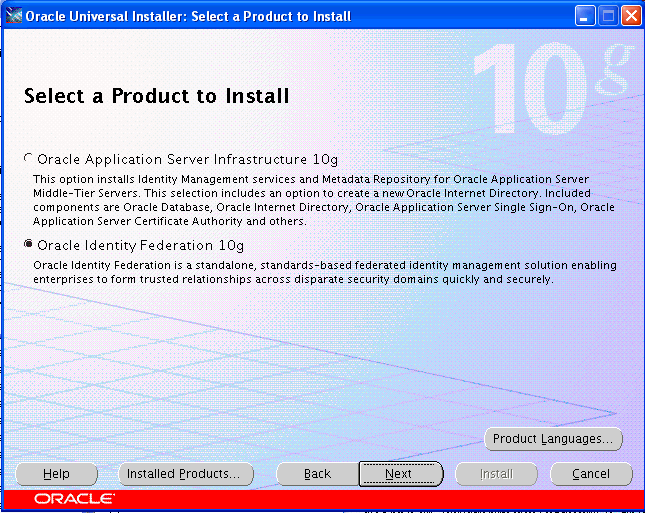Proceed with the Next button
The image size is (645, 513).
coord(401,474)
